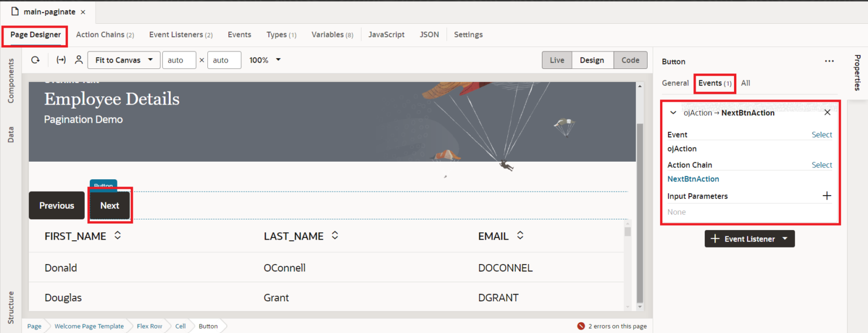
Task: Switch to Code mode
Action: coord(630,59)
